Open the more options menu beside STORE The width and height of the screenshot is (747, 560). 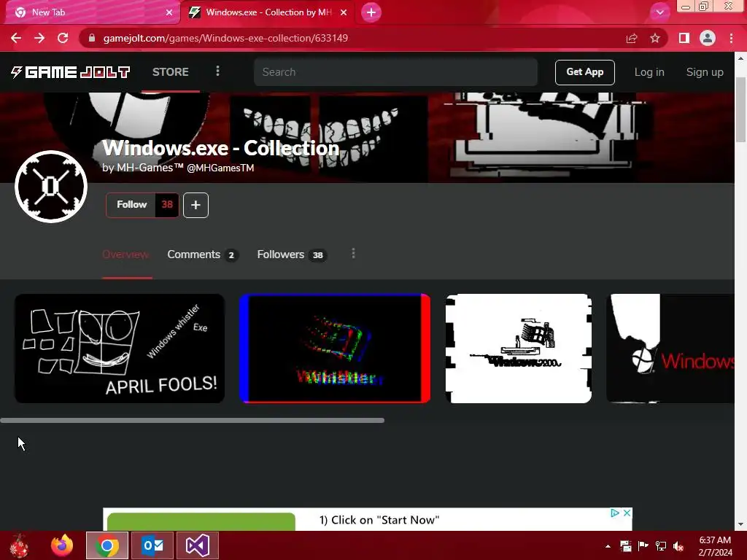point(217,71)
